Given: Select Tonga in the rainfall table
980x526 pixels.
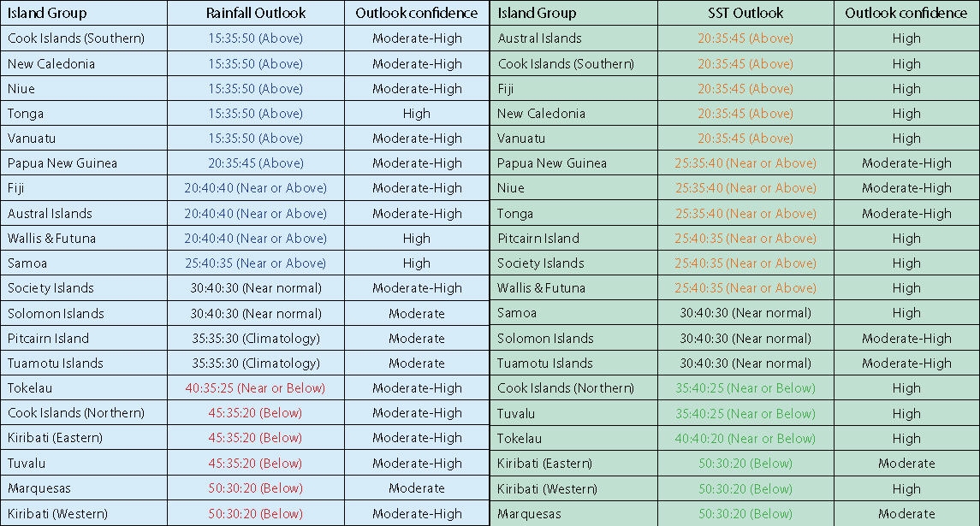Looking at the screenshot, I should click(x=26, y=114).
